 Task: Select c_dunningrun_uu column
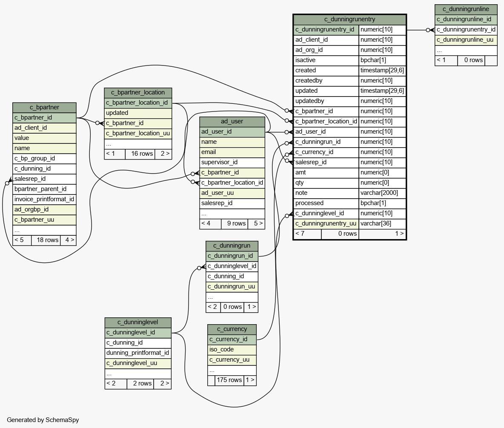(x=232, y=287)
